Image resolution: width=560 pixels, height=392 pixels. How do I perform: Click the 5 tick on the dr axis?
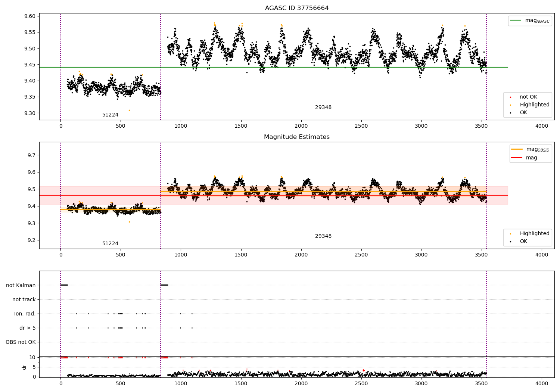click(x=34, y=367)
